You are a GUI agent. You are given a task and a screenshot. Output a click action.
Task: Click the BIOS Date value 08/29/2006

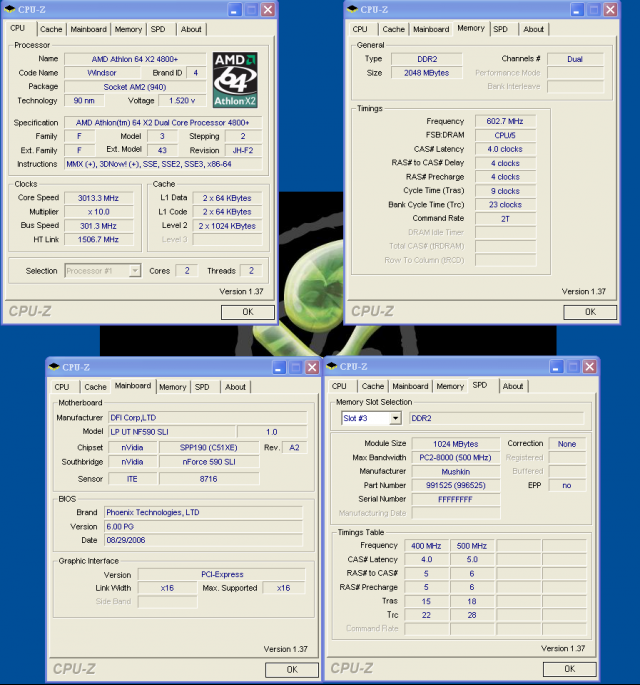pos(203,540)
